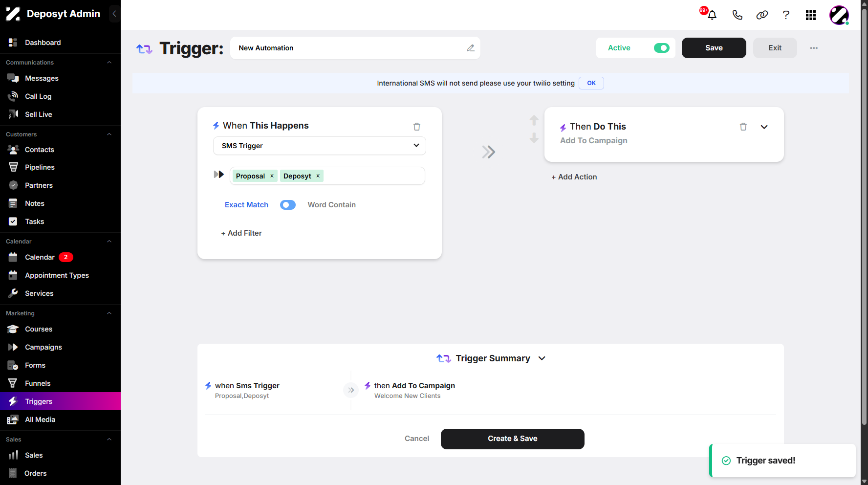
Task: Remove the Proposal keyword tag
Action: [x=272, y=176]
